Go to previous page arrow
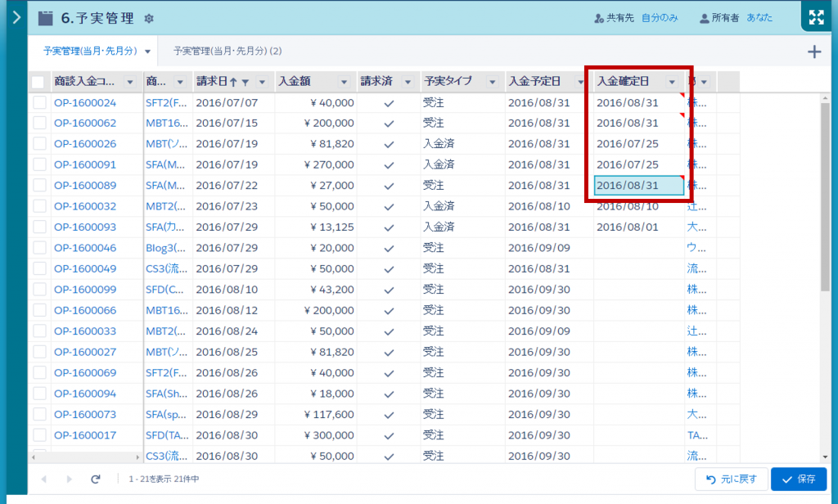The height and width of the screenshot is (504, 838). (x=44, y=479)
